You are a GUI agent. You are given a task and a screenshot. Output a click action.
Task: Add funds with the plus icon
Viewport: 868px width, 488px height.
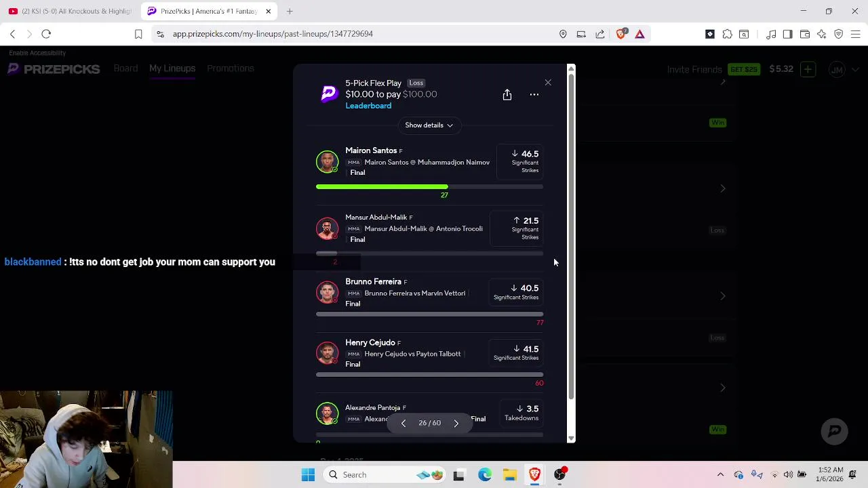pos(808,69)
